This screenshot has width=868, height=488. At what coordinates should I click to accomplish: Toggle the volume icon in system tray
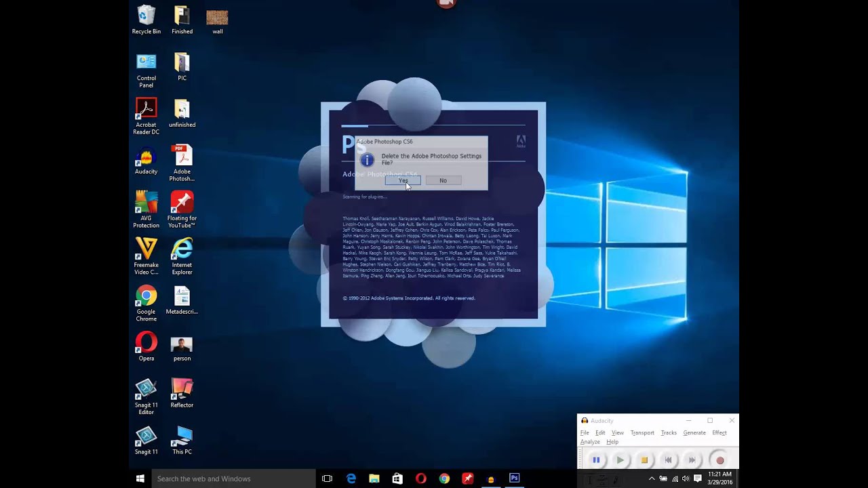coord(686,479)
